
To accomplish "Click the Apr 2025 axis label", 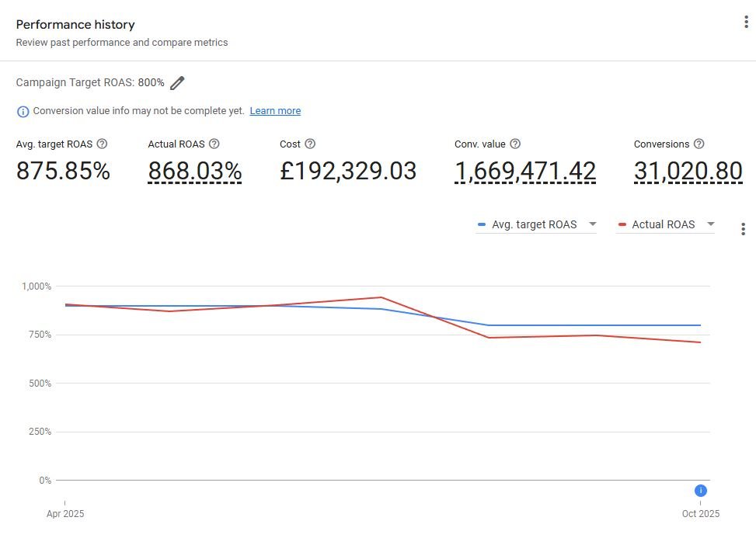I will pyautogui.click(x=65, y=513).
